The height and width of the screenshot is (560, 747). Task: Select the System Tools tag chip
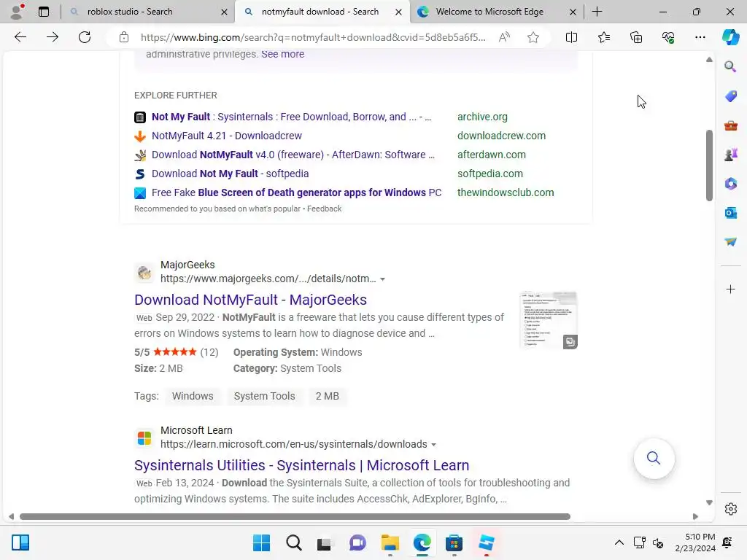pos(264,396)
